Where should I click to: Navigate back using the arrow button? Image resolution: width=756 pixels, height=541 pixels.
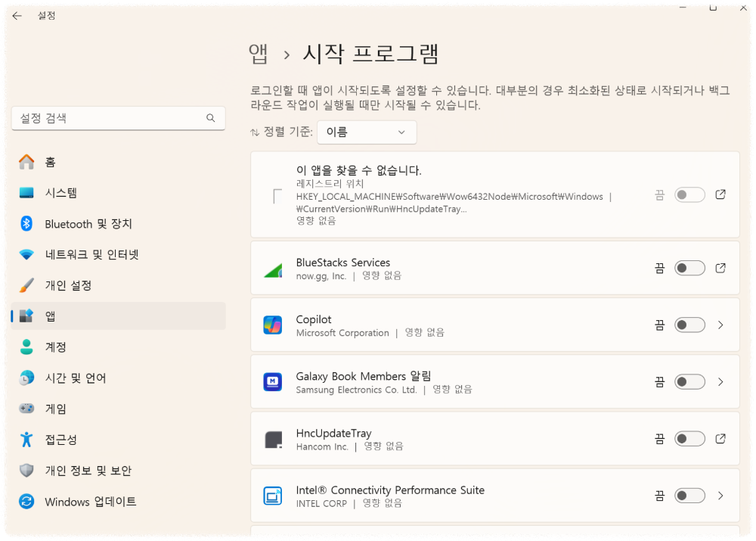(x=17, y=15)
